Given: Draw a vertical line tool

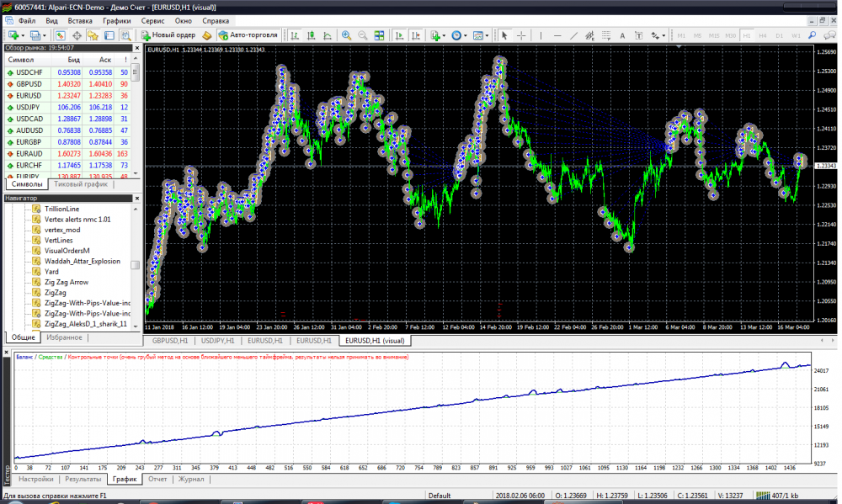Looking at the screenshot, I should (541, 35).
